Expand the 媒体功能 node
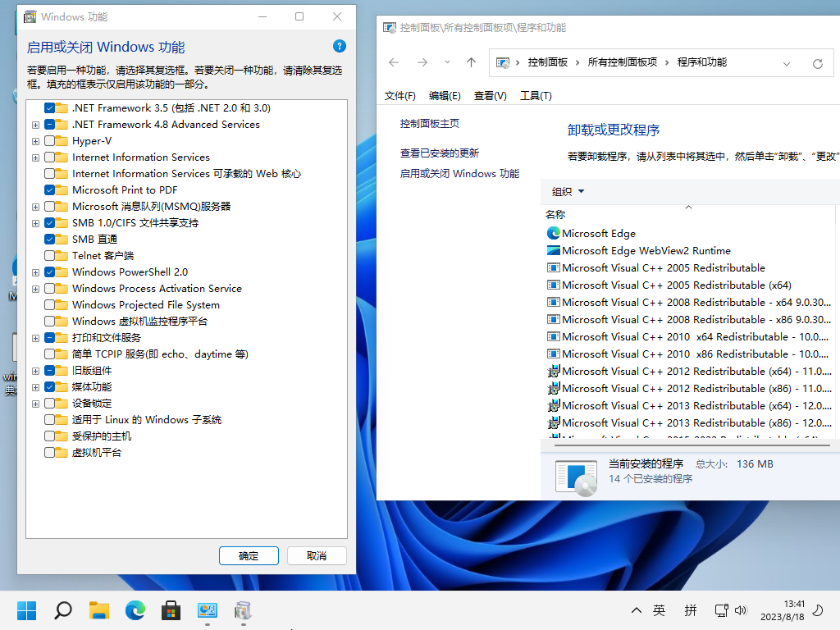The height and width of the screenshot is (630, 840). (35, 387)
